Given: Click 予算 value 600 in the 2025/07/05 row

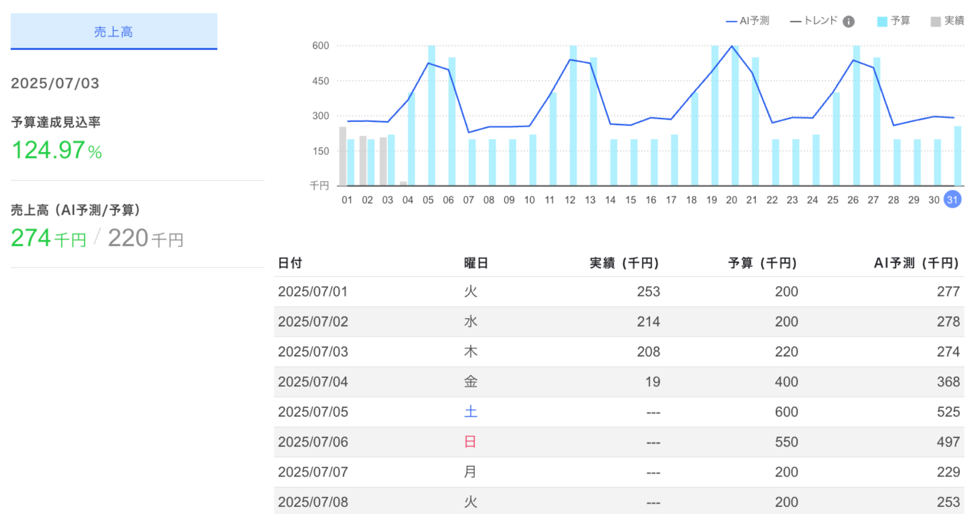Looking at the screenshot, I should click(x=787, y=412).
